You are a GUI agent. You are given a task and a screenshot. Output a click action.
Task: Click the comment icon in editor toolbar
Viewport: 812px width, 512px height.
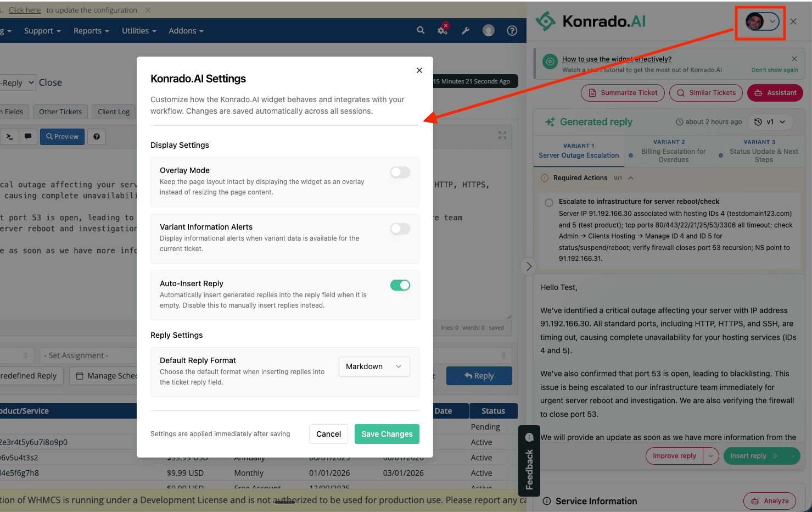pos(28,137)
